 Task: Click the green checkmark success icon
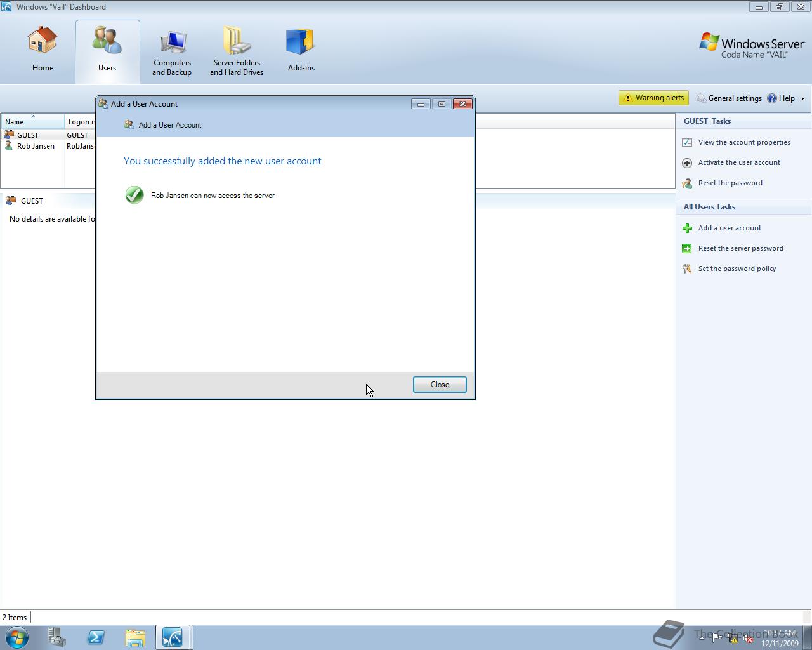coord(134,195)
